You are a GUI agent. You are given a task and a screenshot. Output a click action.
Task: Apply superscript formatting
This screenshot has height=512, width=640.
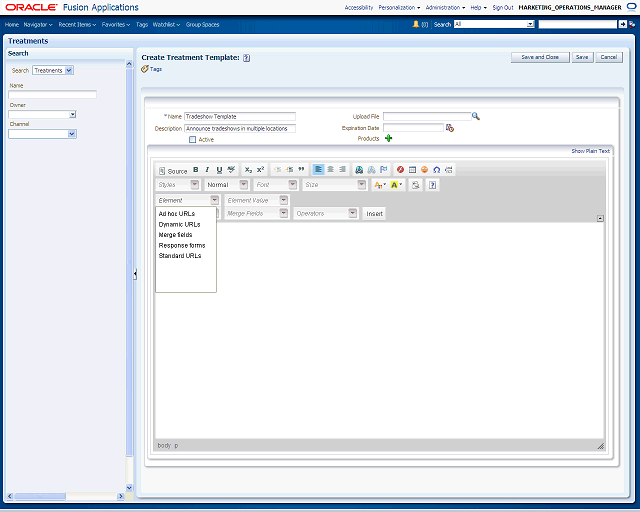point(260,170)
